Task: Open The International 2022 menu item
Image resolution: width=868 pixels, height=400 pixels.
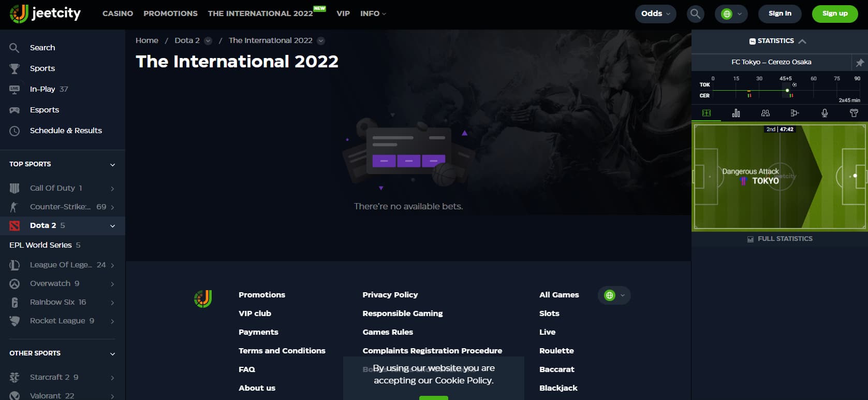Action: pyautogui.click(x=260, y=13)
